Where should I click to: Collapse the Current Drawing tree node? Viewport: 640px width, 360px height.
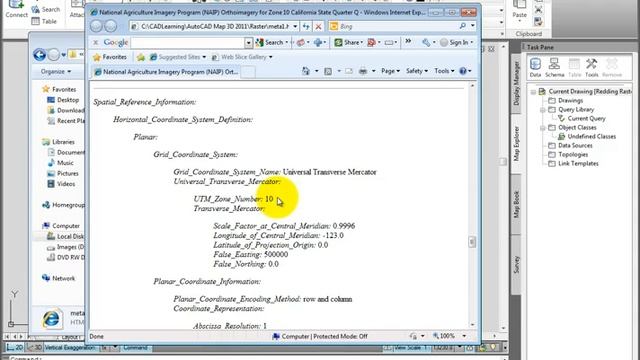tap(533, 92)
